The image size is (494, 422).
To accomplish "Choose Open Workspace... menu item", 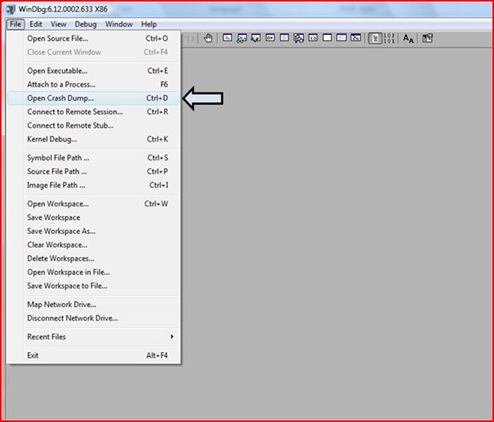I will pyautogui.click(x=93, y=204).
